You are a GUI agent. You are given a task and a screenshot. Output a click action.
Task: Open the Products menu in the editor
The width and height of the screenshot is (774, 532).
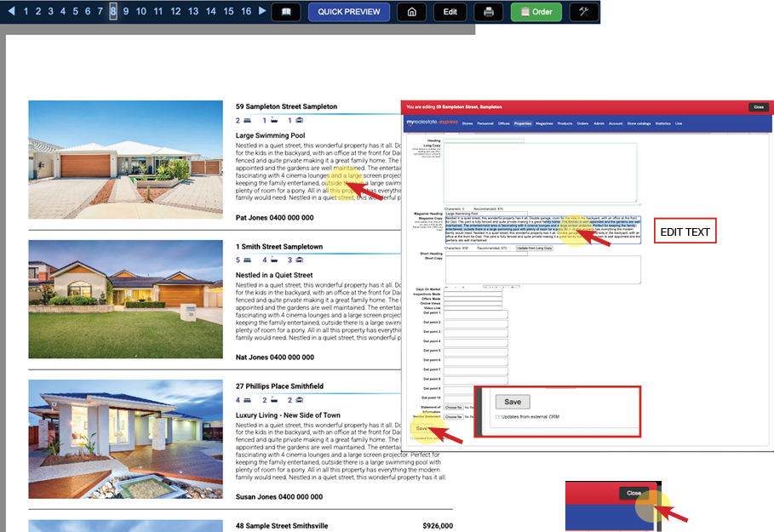click(565, 123)
